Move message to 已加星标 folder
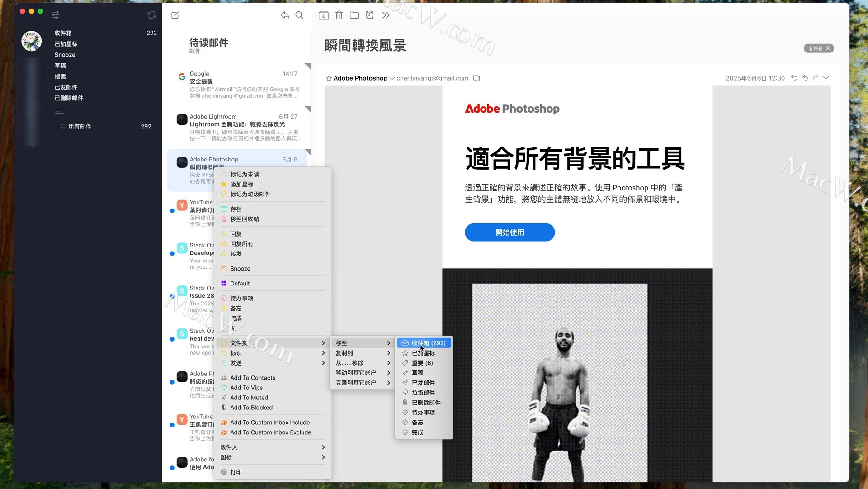 pos(424,353)
